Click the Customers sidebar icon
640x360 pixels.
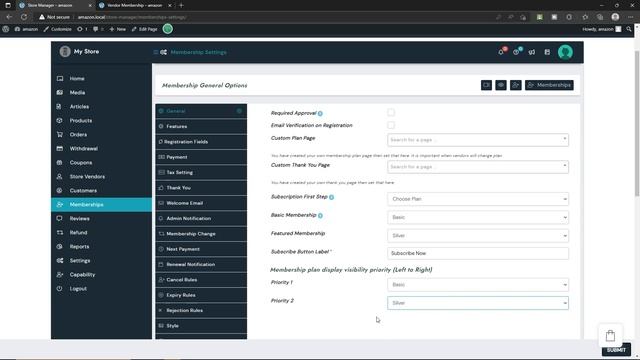pyautogui.click(x=60, y=191)
